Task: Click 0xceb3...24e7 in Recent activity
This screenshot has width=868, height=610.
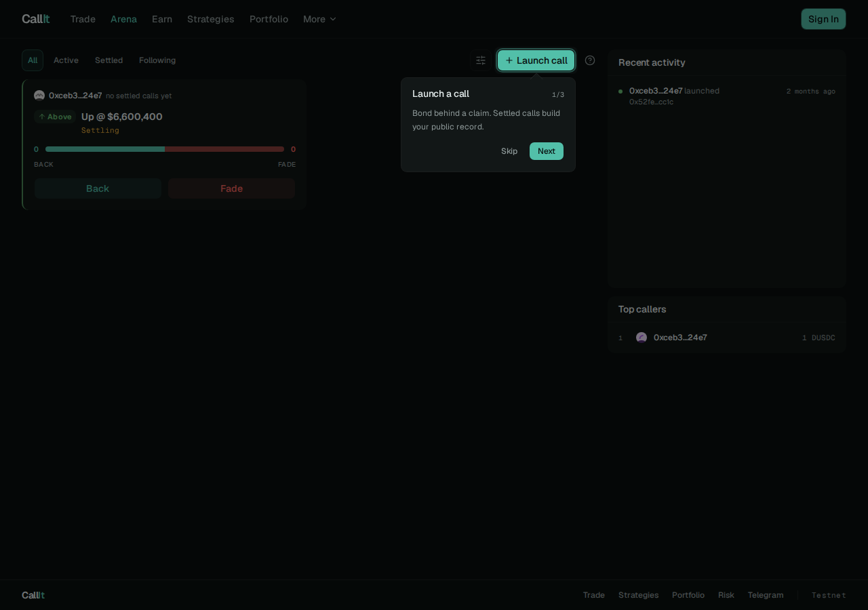Action: (656, 91)
